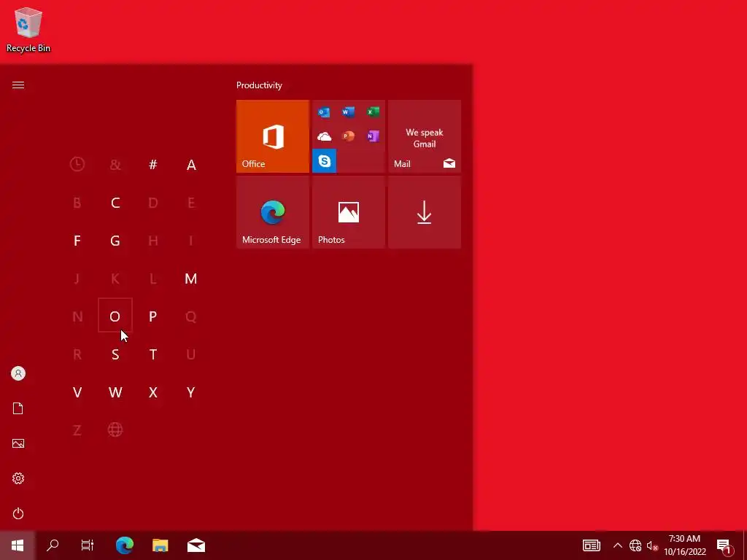The image size is (747, 560).
Task: Jump to apps starting with A
Action: (x=191, y=165)
